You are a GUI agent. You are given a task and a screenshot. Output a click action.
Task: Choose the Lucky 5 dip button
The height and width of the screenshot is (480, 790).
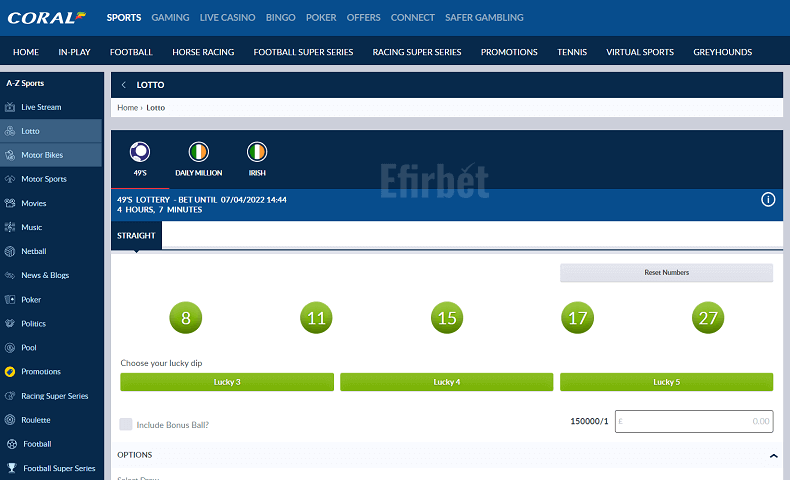[x=666, y=382]
